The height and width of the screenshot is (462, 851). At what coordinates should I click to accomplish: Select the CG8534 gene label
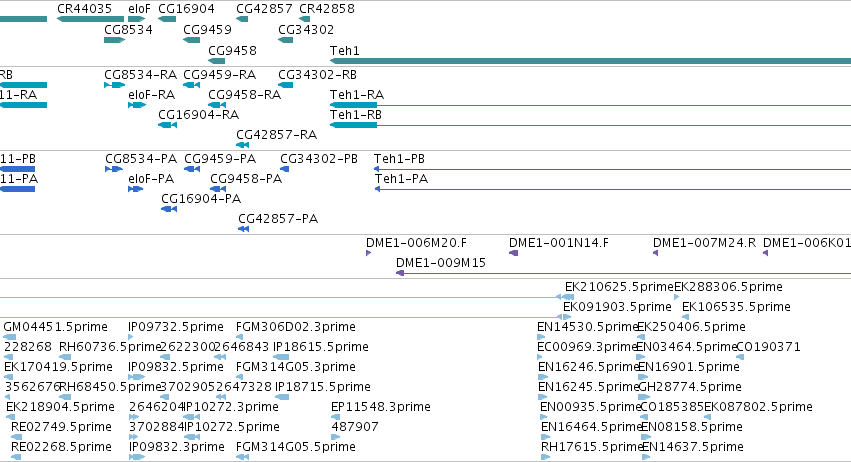(128, 29)
